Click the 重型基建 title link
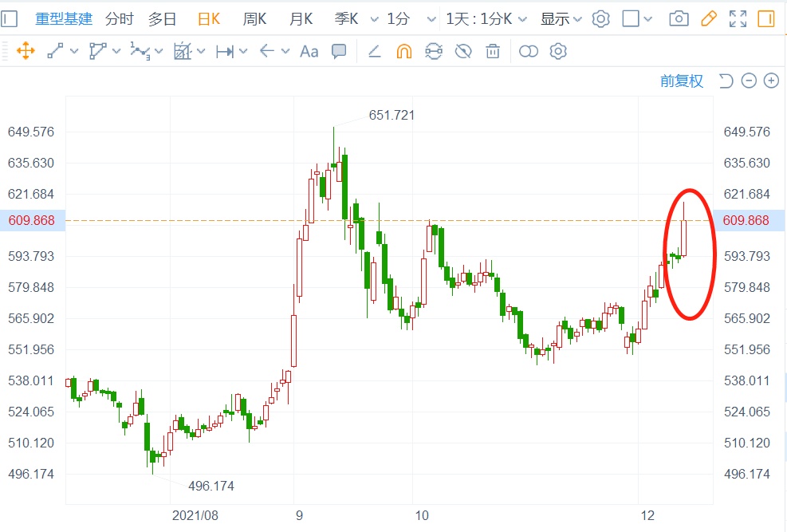 pyautogui.click(x=64, y=18)
